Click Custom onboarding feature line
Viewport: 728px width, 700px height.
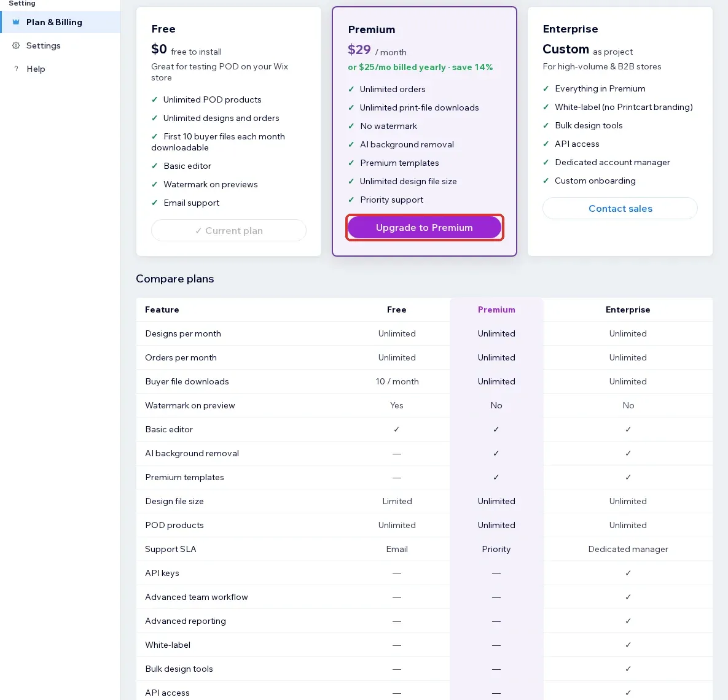(595, 181)
